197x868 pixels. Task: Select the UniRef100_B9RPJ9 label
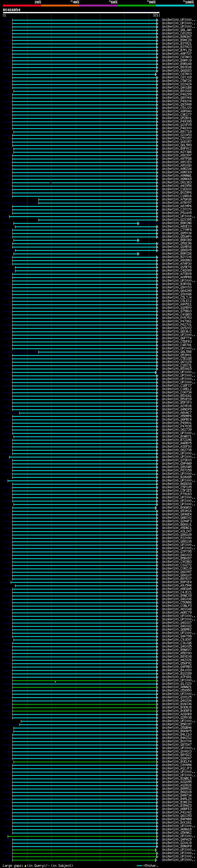coord(177,60)
